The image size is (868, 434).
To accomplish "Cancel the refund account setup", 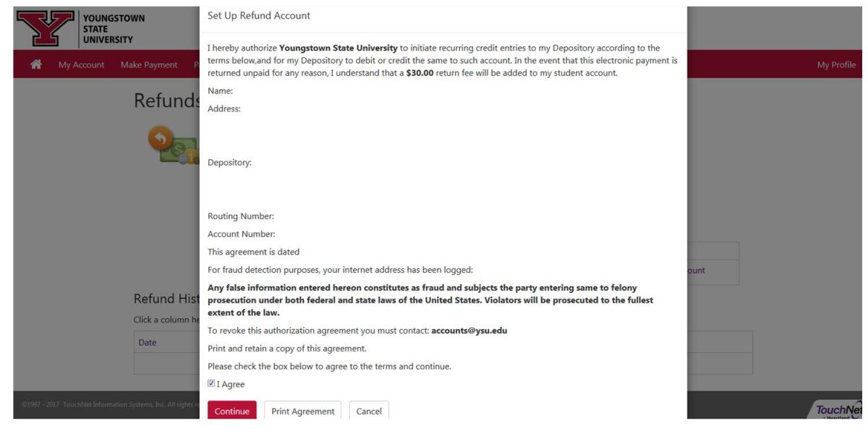I will [369, 410].
